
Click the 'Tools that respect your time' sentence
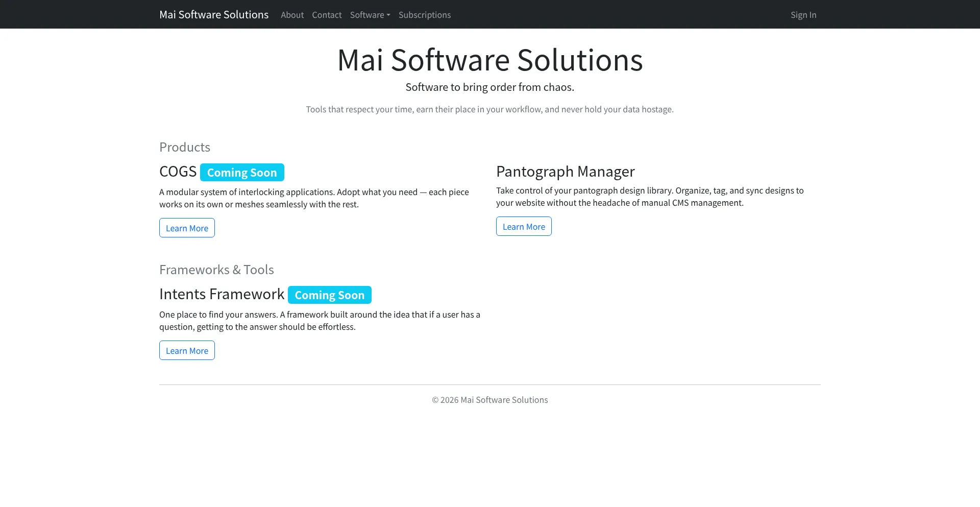pyautogui.click(x=490, y=109)
